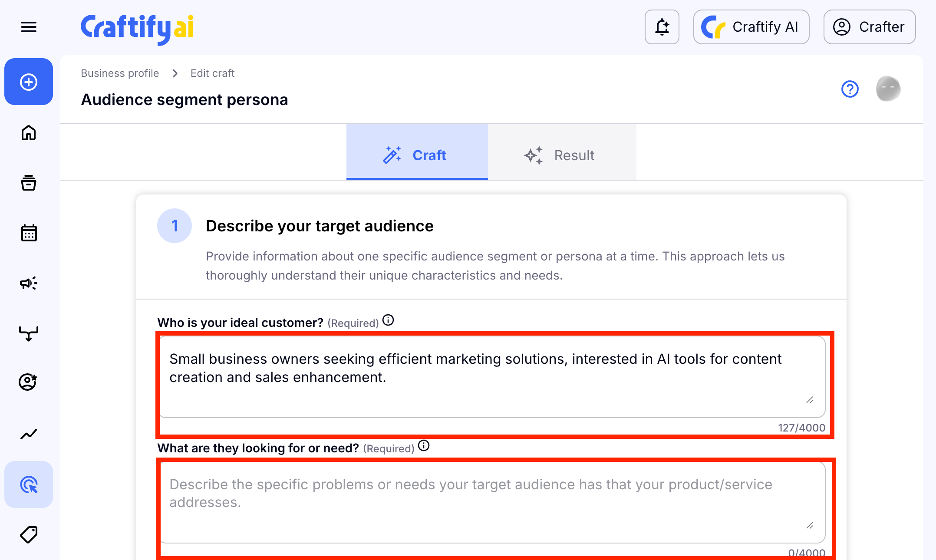Open the Craftify AI button

click(x=751, y=27)
